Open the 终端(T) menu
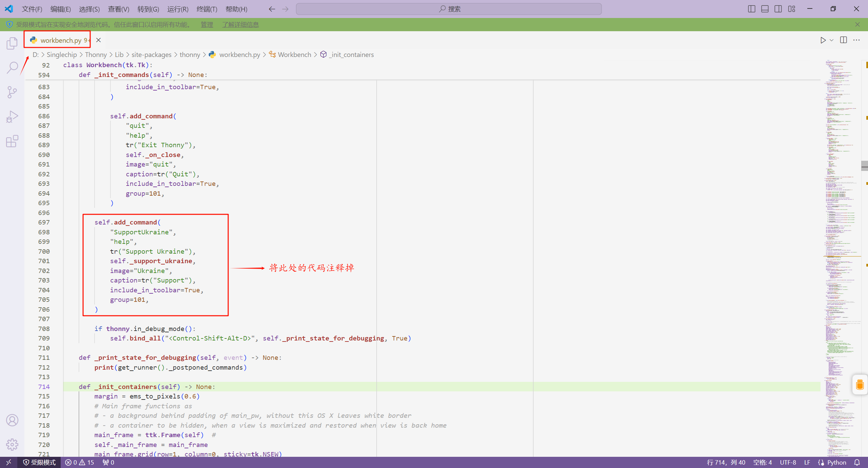Image resolution: width=868 pixels, height=468 pixels. pyautogui.click(x=207, y=9)
